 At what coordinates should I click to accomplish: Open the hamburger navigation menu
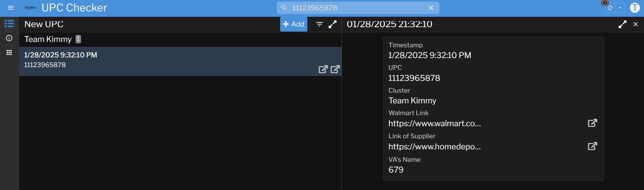tap(11, 8)
